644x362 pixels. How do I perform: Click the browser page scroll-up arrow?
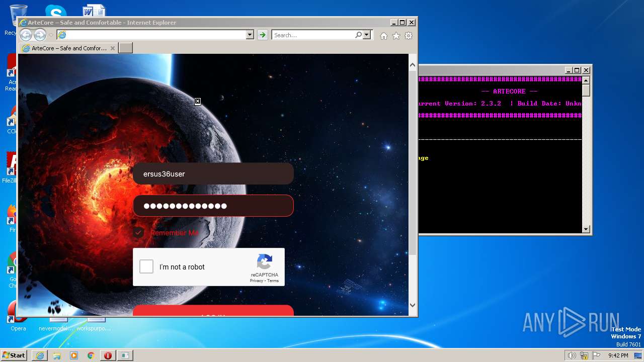(413, 65)
